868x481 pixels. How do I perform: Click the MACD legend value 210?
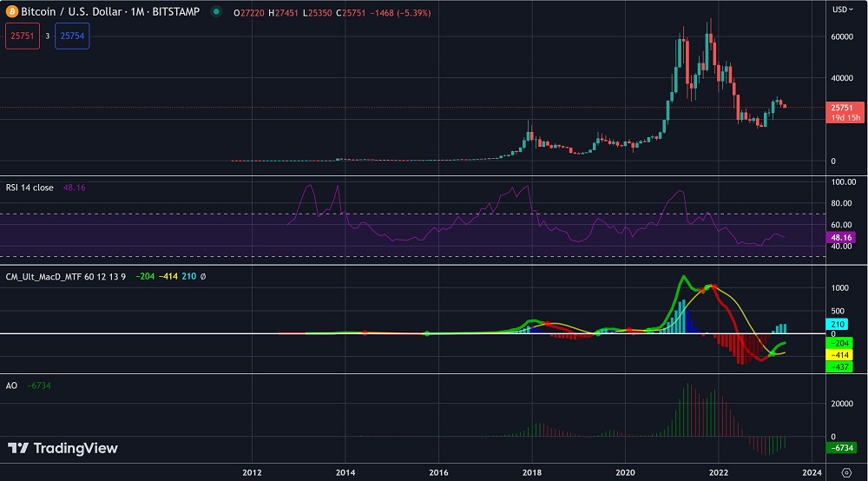point(188,276)
